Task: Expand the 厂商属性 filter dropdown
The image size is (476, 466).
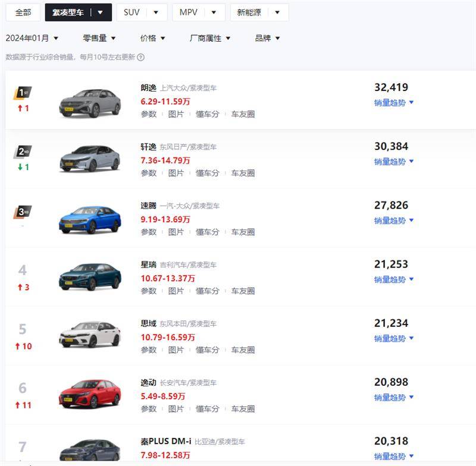Action: point(210,38)
